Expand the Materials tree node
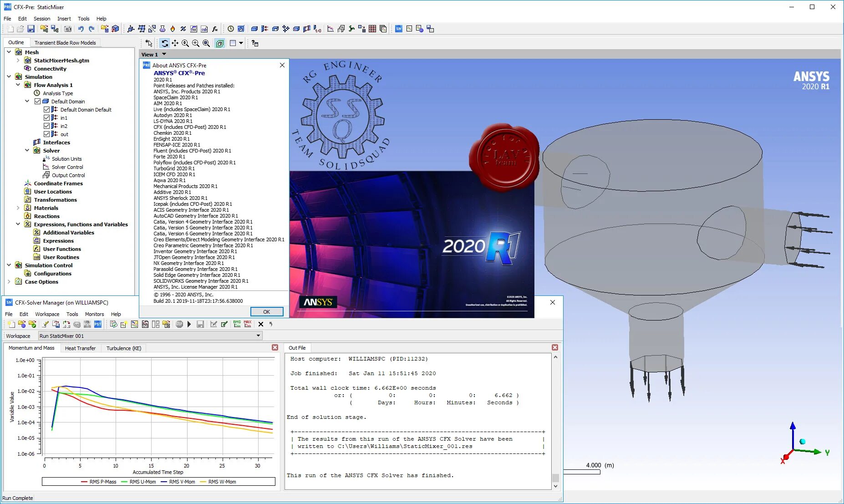The width and height of the screenshot is (844, 504). [18, 208]
